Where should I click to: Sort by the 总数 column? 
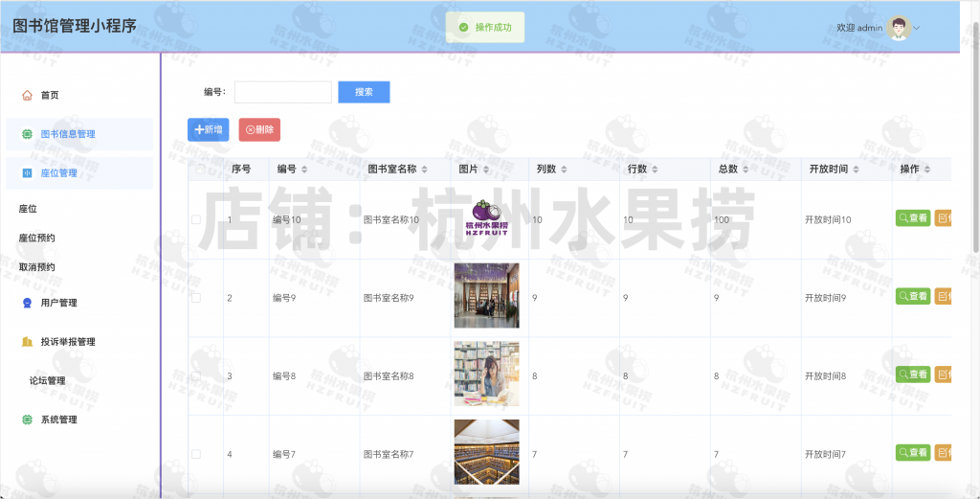point(746,170)
